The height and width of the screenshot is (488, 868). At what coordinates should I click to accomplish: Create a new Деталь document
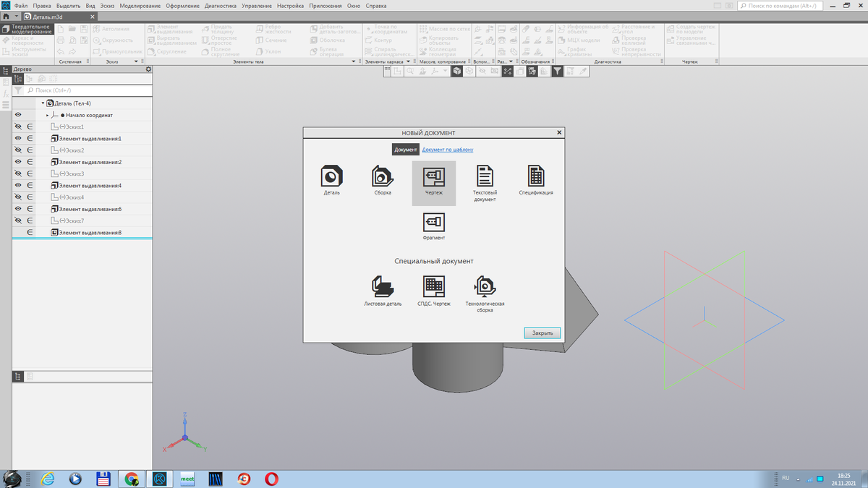click(x=332, y=181)
